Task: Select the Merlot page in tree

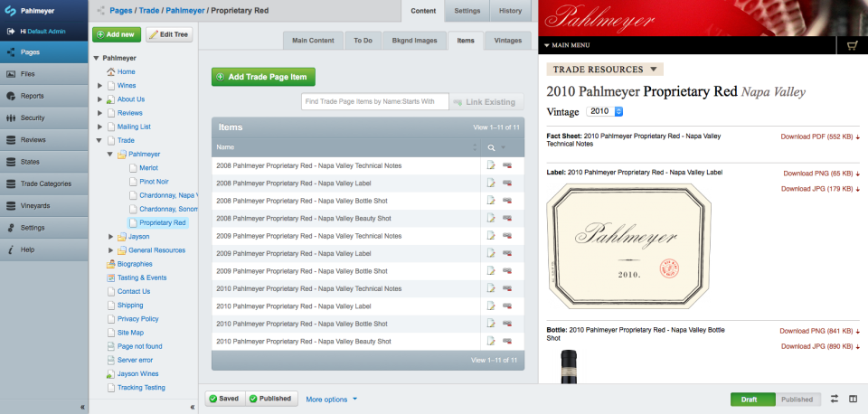Action: click(148, 168)
